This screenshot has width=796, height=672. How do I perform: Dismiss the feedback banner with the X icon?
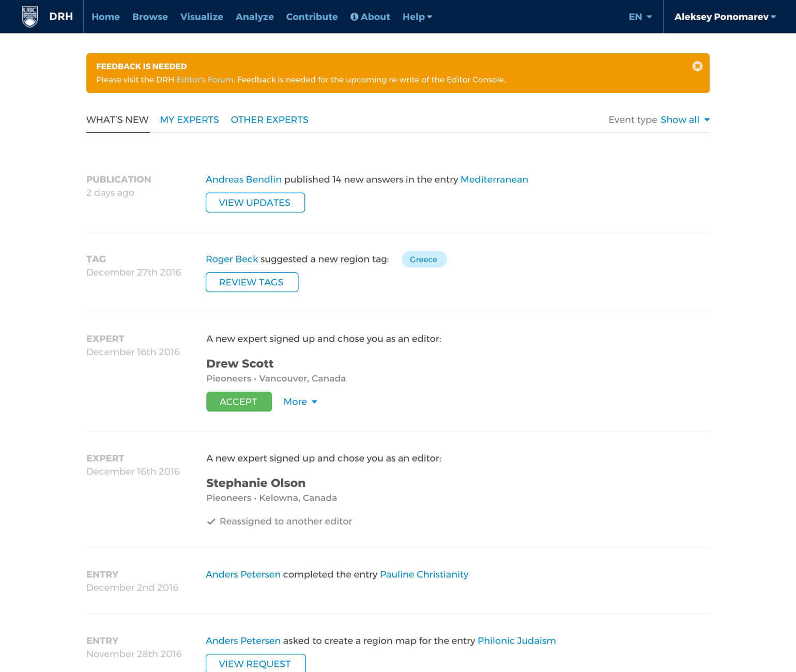pyautogui.click(x=697, y=66)
